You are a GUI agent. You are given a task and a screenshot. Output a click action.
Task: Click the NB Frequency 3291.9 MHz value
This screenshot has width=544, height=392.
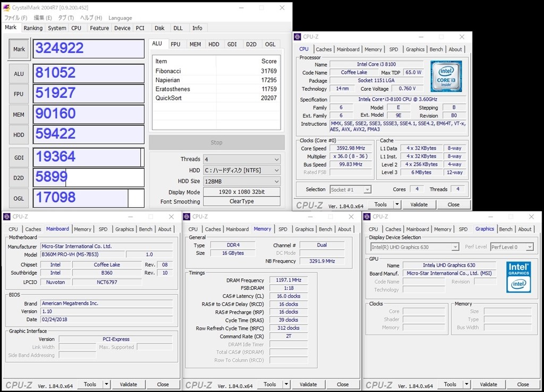point(322,261)
